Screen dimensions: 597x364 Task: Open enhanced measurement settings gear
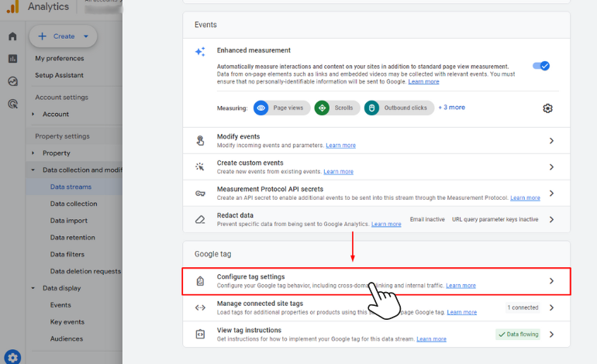pos(547,108)
